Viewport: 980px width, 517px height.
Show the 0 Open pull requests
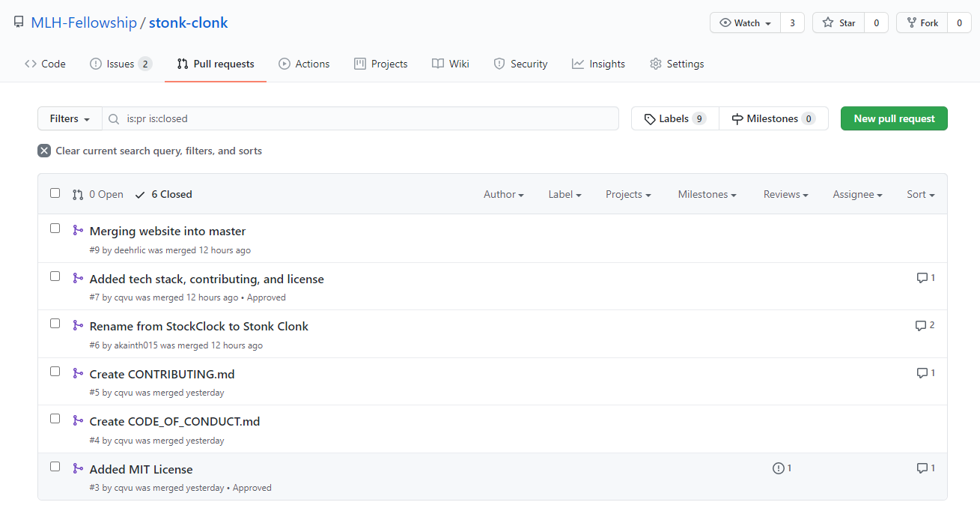[x=98, y=194]
